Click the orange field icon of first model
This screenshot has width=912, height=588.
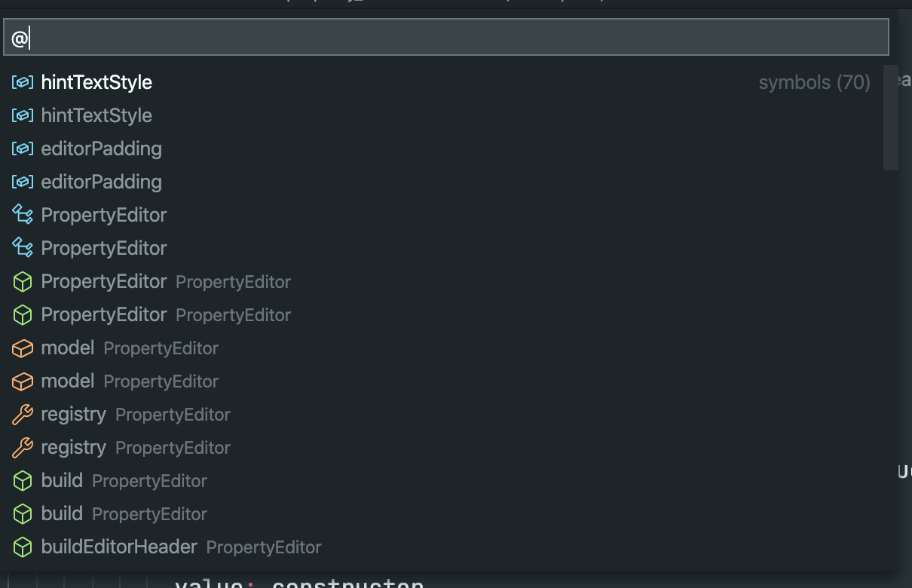click(x=23, y=348)
